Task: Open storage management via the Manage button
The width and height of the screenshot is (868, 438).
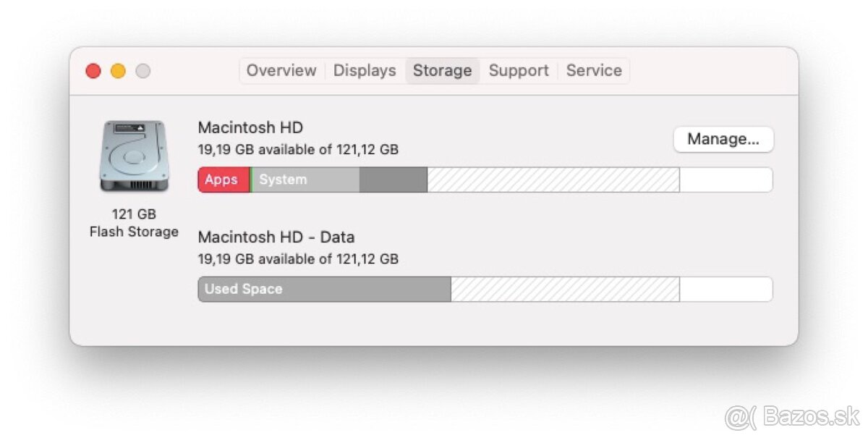Action: click(723, 139)
